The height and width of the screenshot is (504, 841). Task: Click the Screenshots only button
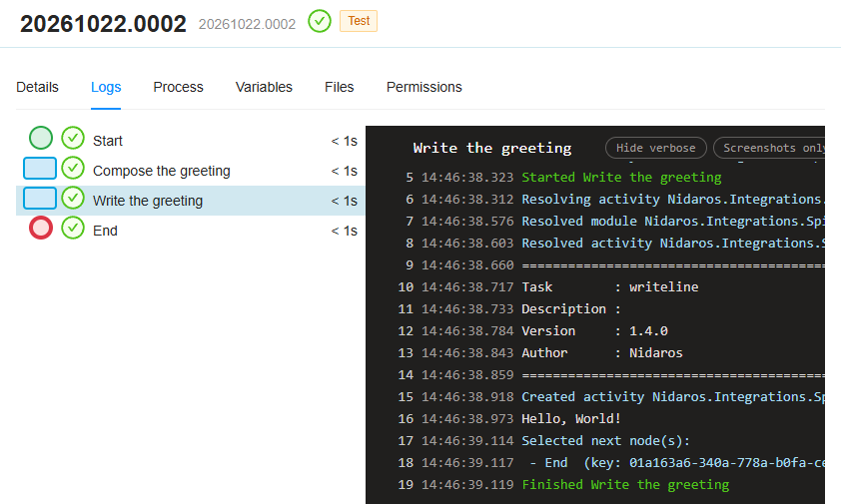tap(769, 148)
